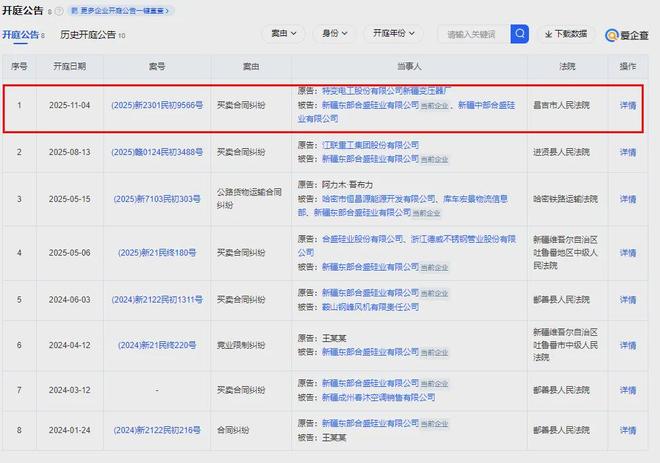Image resolution: width=660 pixels, height=463 pixels.
Task: Click the 当事人 column header
Action: (x=409, y=66)
